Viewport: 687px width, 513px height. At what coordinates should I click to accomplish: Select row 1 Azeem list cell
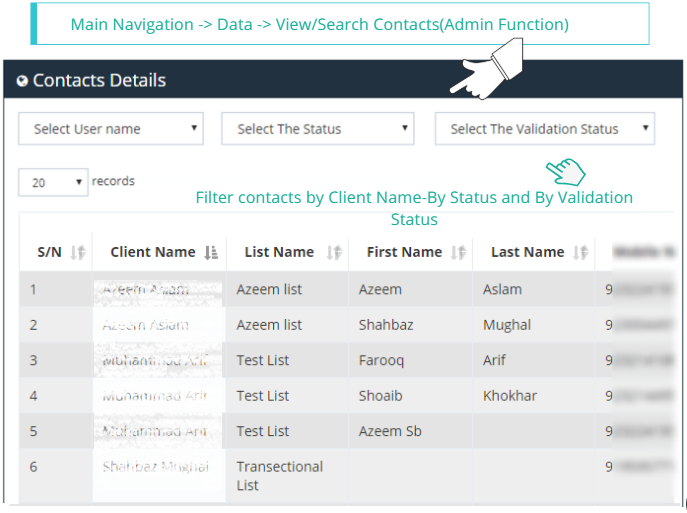[269, 290]
